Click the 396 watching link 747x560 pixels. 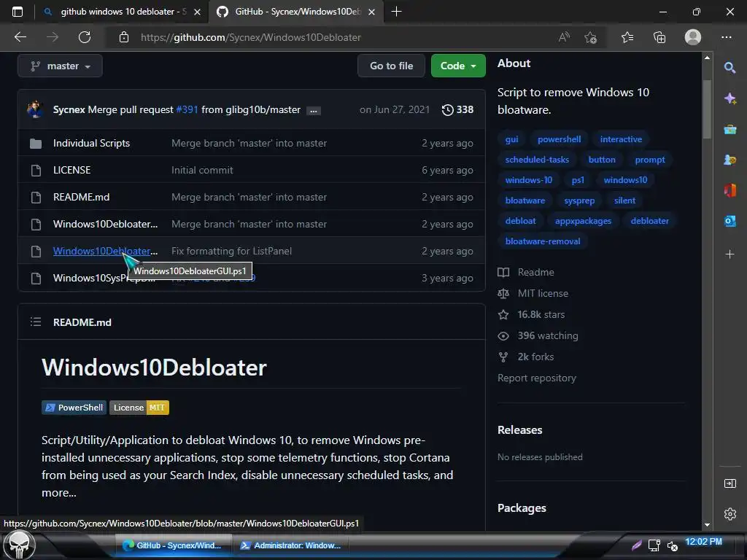click(538, 335)
